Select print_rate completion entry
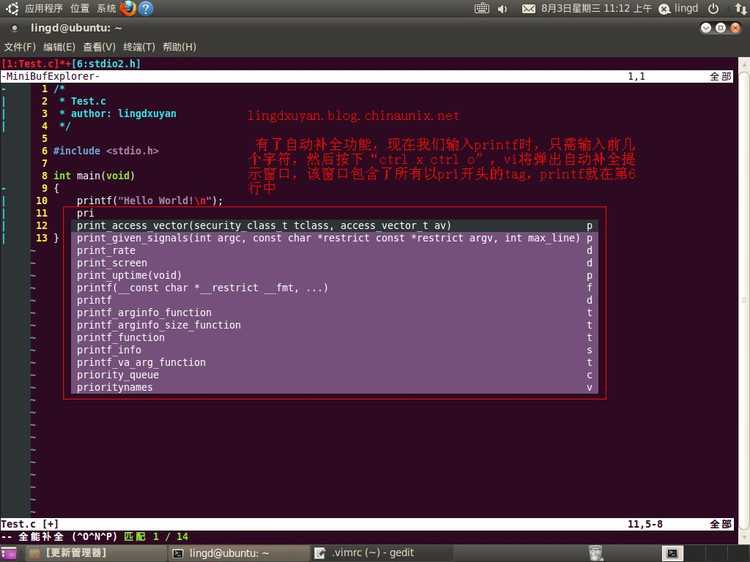This screenshot has width=750, height=562. (334, 251)
